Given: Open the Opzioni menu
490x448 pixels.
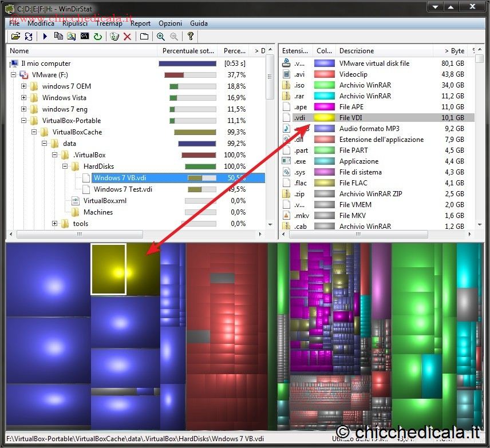Looking at the screenshot, I should [171, 23].
